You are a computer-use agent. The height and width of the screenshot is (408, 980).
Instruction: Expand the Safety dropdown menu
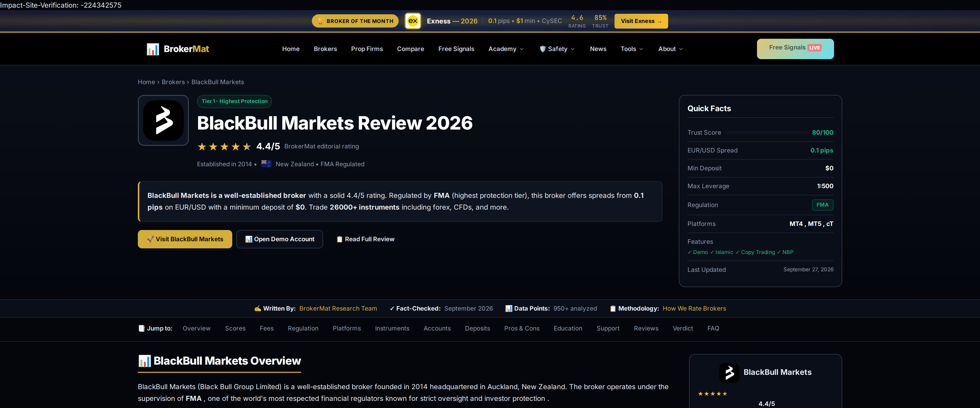click(557, 49)
